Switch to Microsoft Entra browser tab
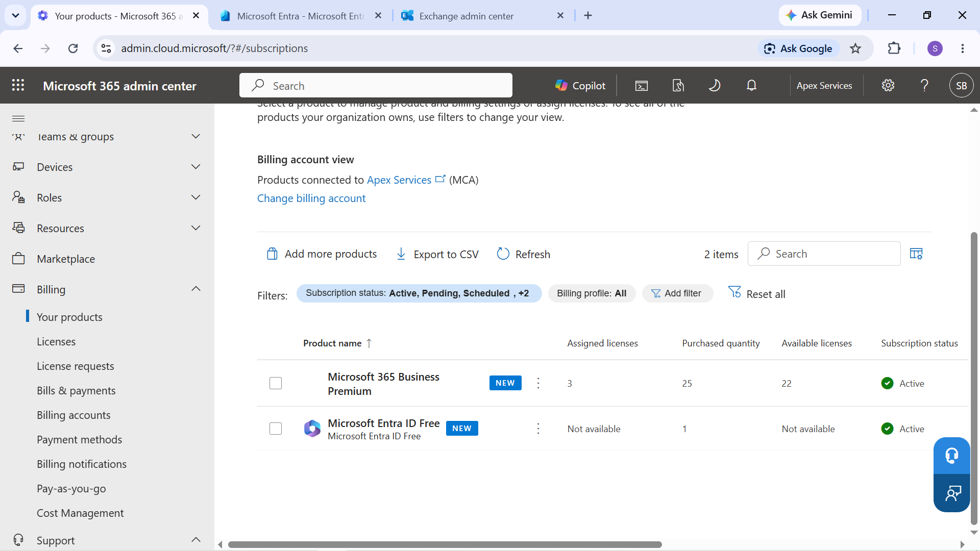980x551 pixels. pyautogui.click(x=301, y=16)
